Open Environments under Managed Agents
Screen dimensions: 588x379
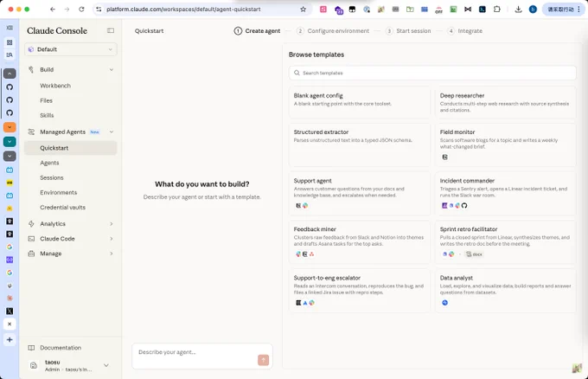coord(59,192)
